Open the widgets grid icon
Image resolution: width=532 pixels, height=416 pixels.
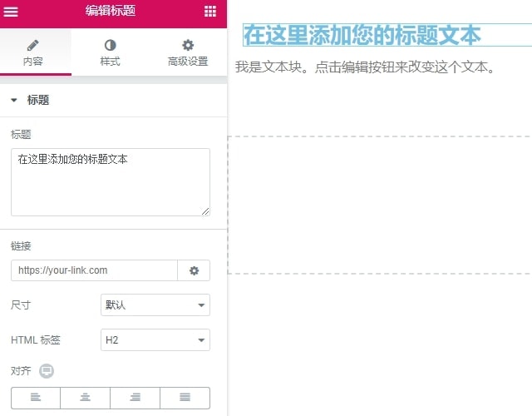(210, 11)
